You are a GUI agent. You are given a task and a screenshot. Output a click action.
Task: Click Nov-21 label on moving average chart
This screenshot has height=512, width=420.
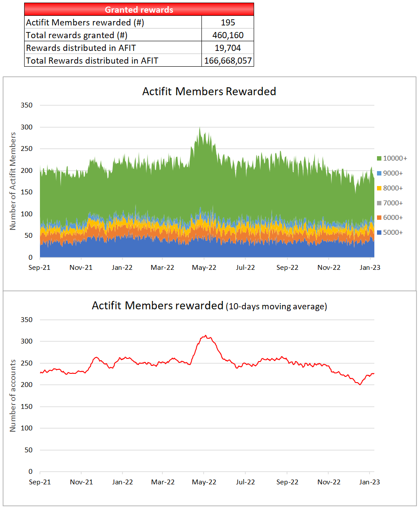81,482
